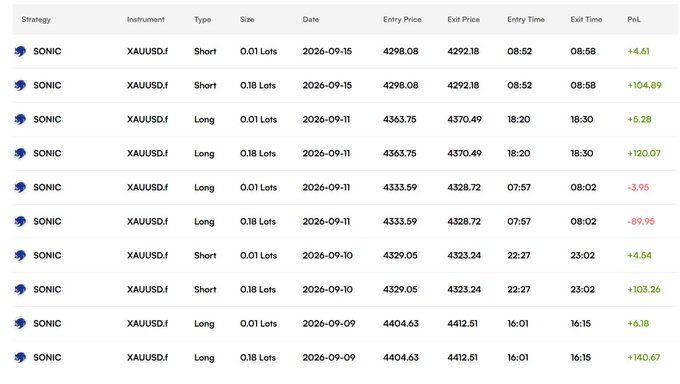The image size is (680, 384).
Task: Click the Sonic icon in the +104.89 row
Action: pyautogui.click(x=20, y=85)
